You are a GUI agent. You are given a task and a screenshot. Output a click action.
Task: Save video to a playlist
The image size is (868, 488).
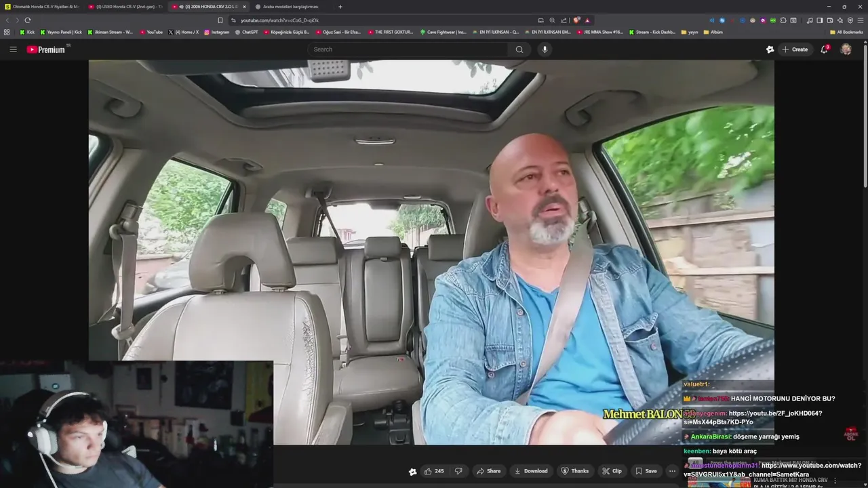[x=646, y=471]
